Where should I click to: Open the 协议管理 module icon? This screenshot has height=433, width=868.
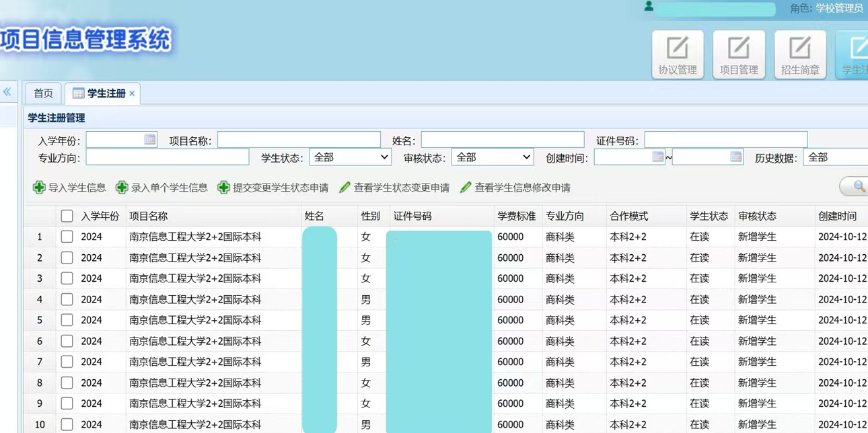point(677,54)
